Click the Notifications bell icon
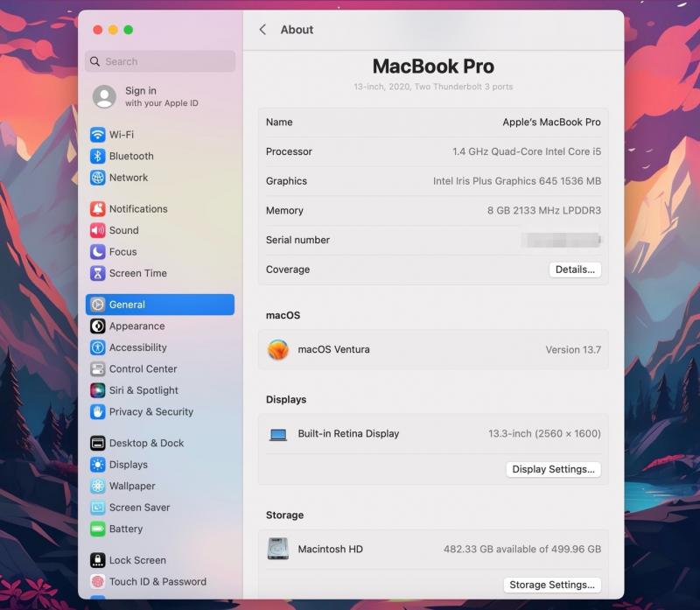700x610 pixels. [x=98, y=208]
